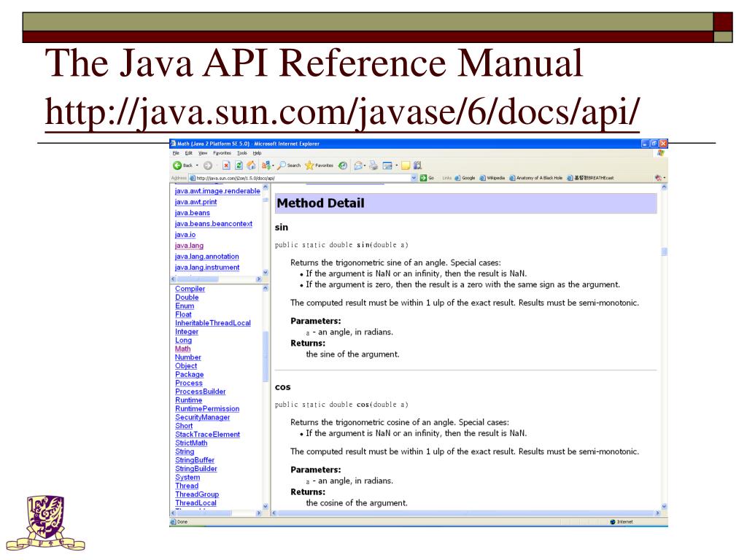
Task: Click the address bar URL field
Action: (303, 178)
